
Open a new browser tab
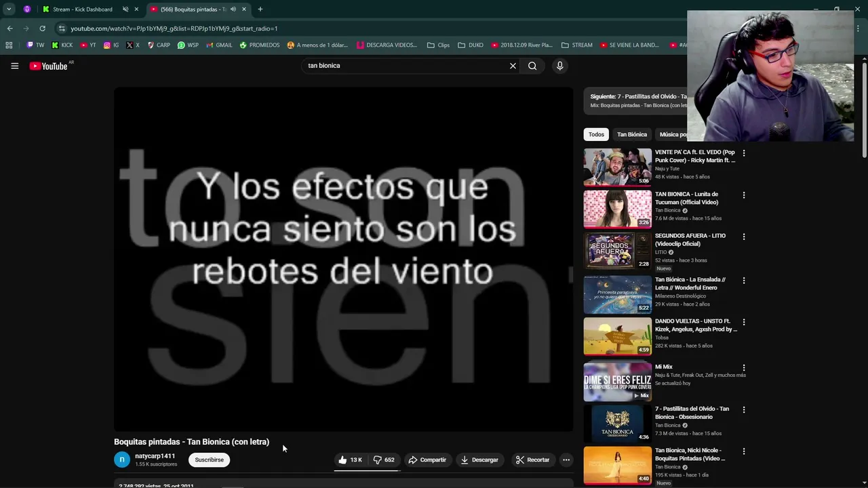coord(260,9)
